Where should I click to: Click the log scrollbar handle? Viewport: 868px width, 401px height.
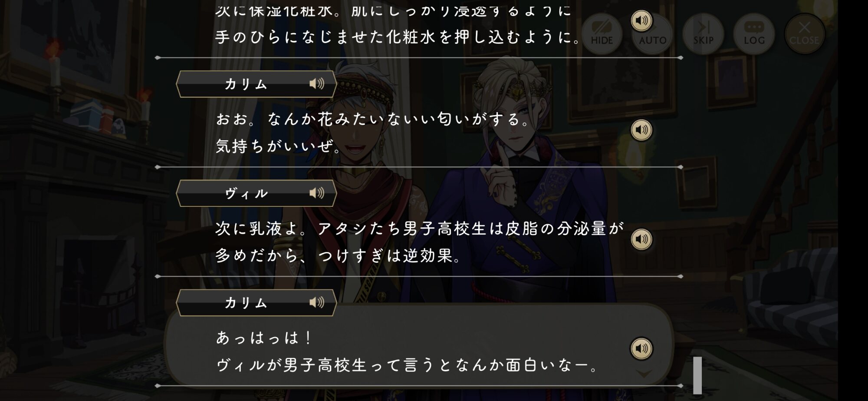[697, 375]
